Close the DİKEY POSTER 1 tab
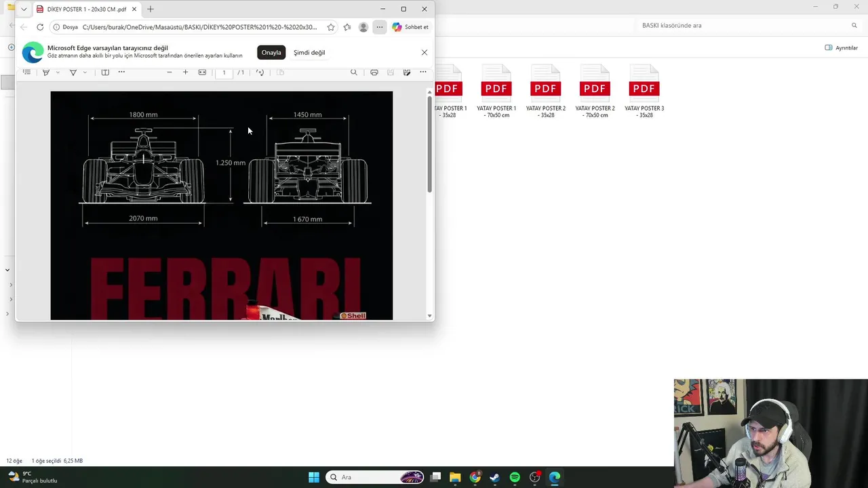This screenshot has width=868, height=488. [133, 9]
